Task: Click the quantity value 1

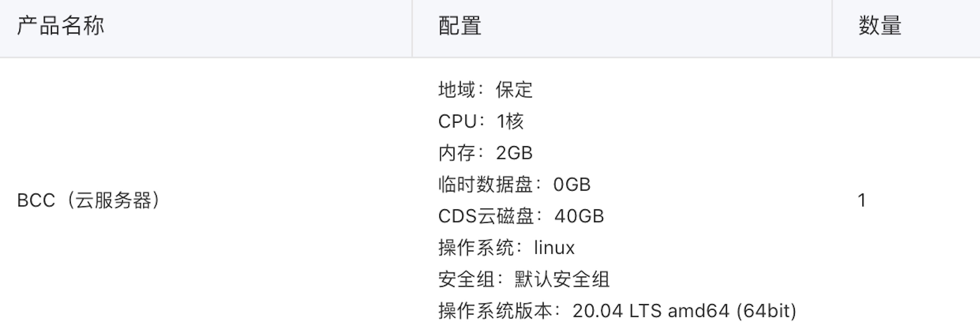Action: pos(861,200)
